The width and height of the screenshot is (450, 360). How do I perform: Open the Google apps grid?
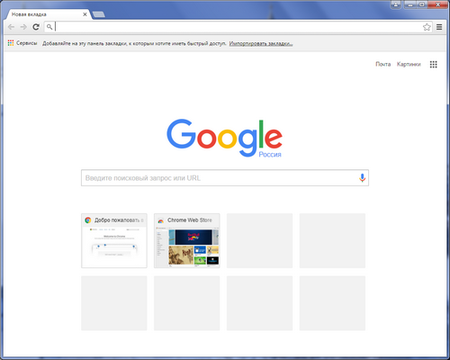(433, 64)
